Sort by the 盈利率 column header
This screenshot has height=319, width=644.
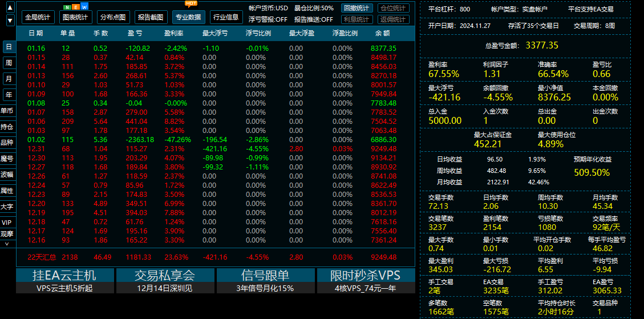(x=174, y=33)
